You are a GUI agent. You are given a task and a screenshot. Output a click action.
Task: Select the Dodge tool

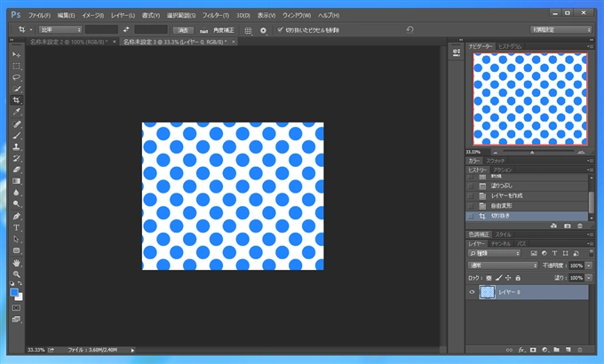pyautogui.click(x=16, y=204)
